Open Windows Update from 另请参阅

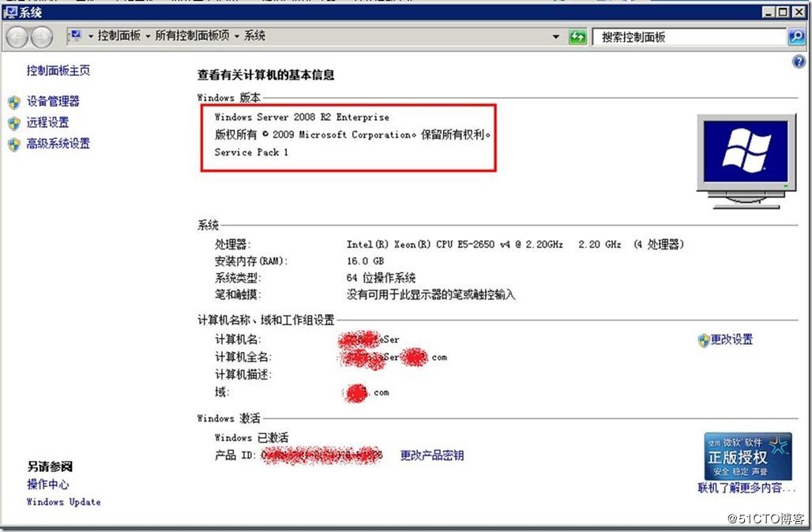point(63,502)
